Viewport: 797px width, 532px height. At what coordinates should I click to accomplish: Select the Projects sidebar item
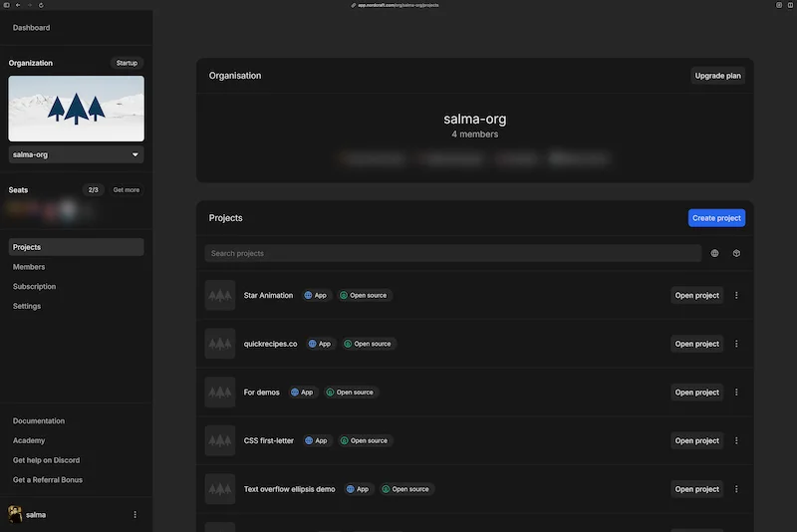77,247
